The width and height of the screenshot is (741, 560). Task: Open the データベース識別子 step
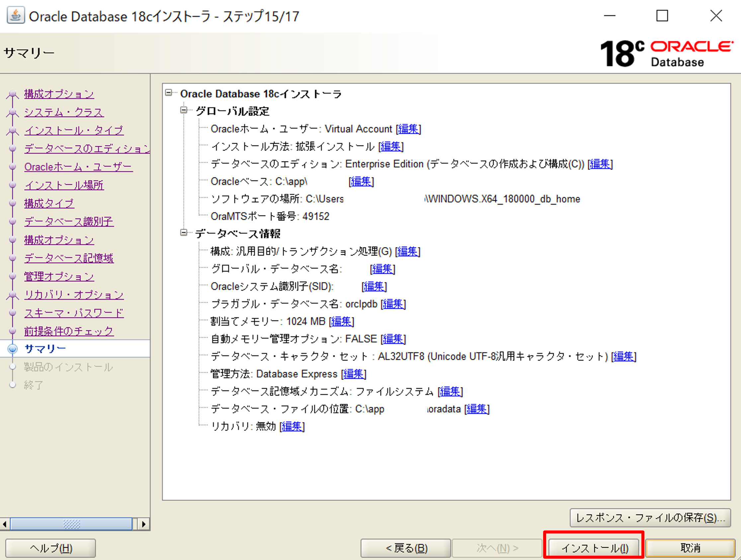pos(68,221)
